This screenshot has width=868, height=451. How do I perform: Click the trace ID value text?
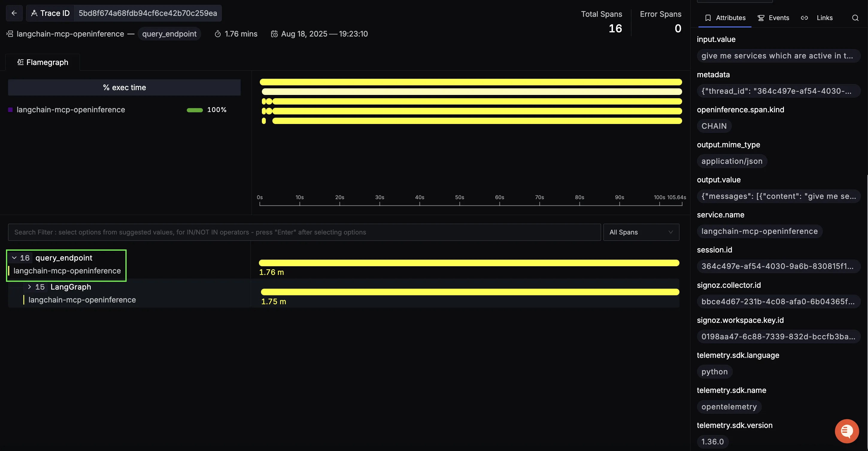(x=148, y=13)
